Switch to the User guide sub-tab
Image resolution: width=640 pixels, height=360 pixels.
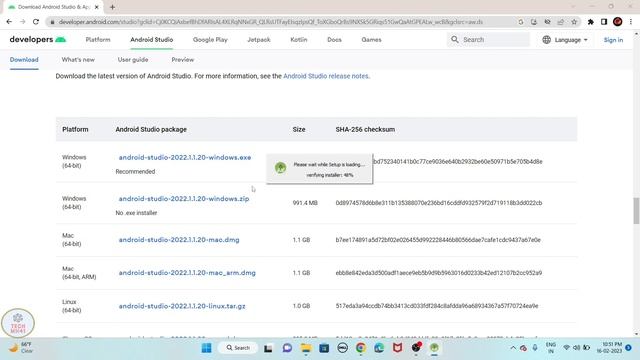pos(133,60)
